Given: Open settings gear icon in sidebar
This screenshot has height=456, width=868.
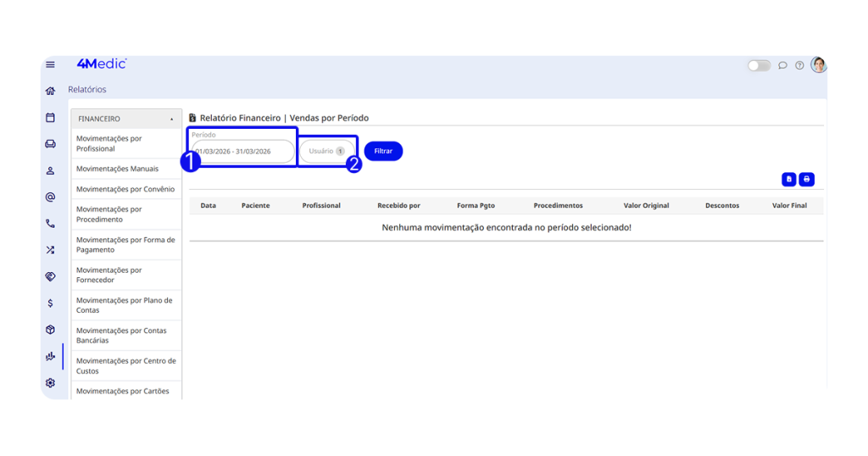Looking at the screenshot, I should (x=50, y=382).
